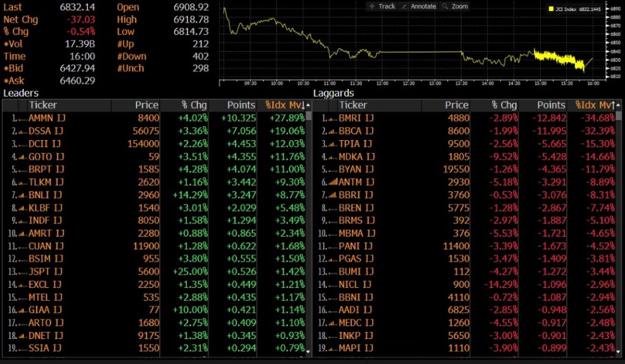The height and width of the screenshot is (364, 625).
Task: Open the volume bars icon beside GOTO IJ
Action: pos(23,157)
